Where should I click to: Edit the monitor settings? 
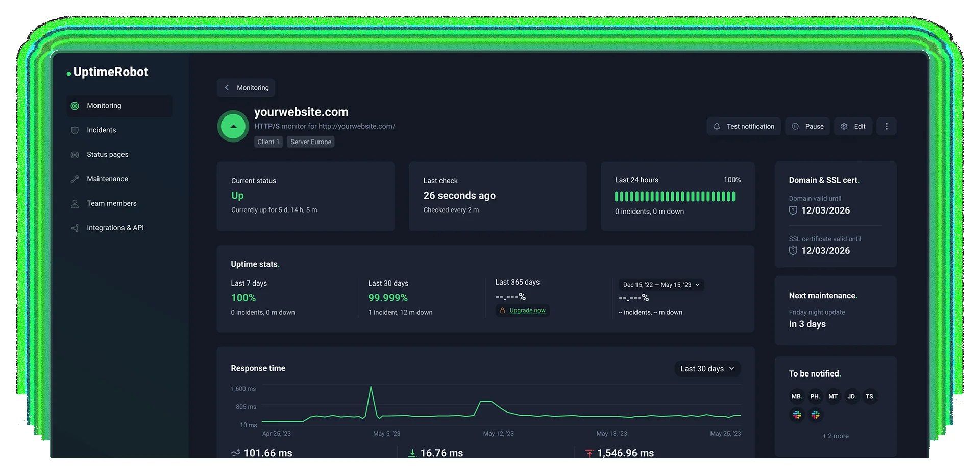click(x=853, y=126)
